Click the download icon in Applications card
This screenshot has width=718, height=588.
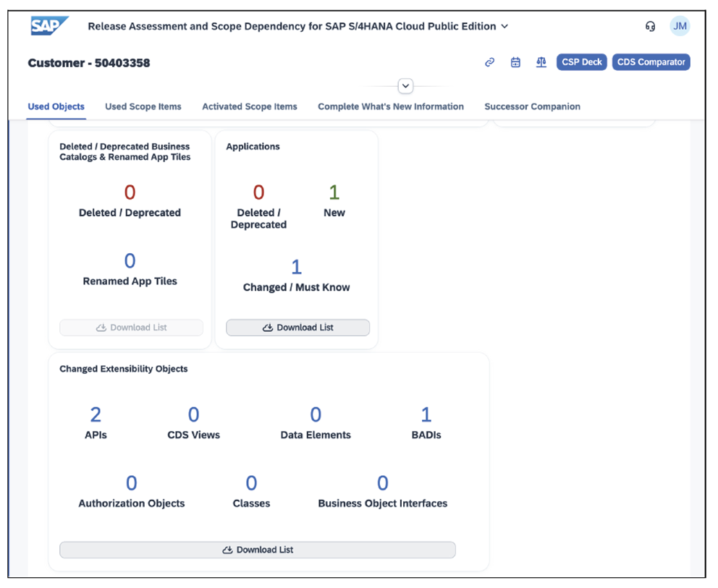[267, 327]
